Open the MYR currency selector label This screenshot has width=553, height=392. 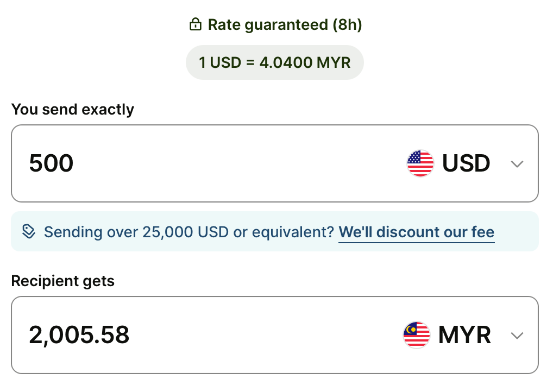click(464, 335)
